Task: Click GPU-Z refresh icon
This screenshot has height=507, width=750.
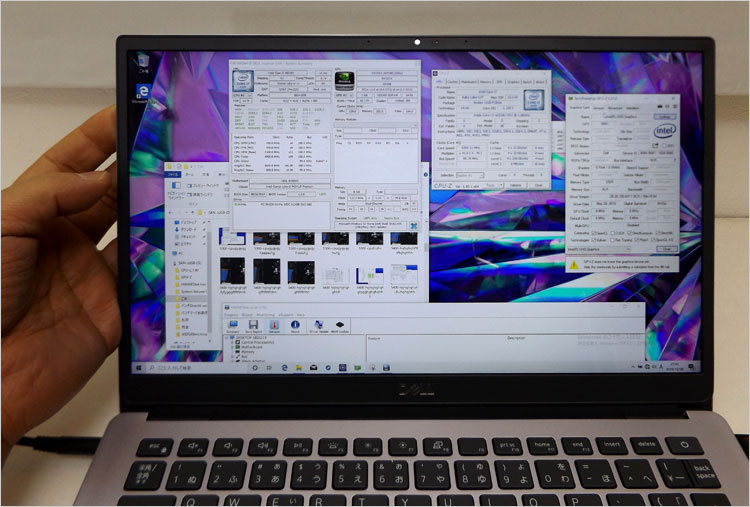Action: 667,106
